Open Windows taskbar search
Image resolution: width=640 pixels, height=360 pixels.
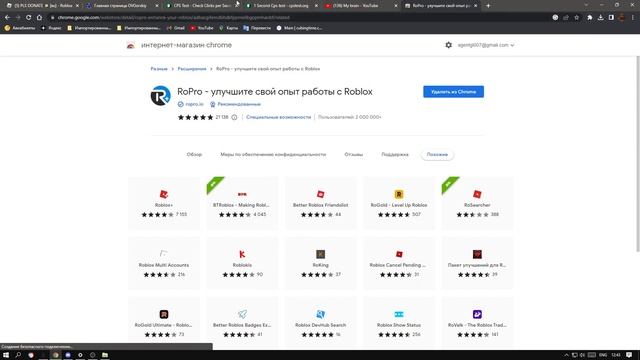(18, 355)
